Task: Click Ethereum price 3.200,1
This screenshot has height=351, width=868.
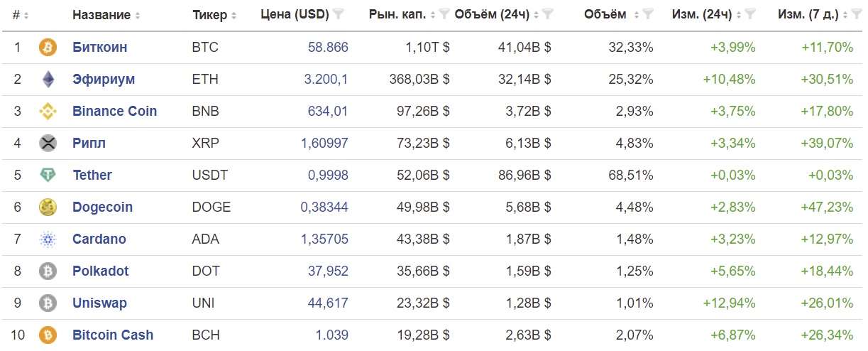Action: [326, 80]
